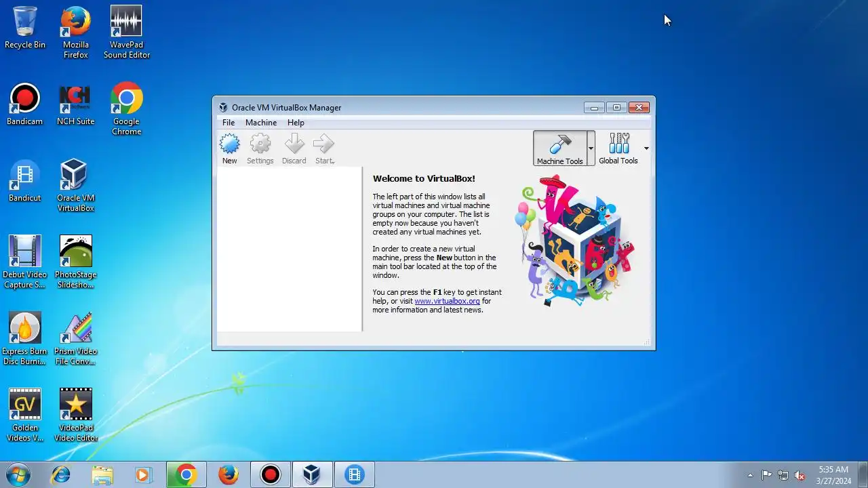Open the Help menu

pos(296,123)
